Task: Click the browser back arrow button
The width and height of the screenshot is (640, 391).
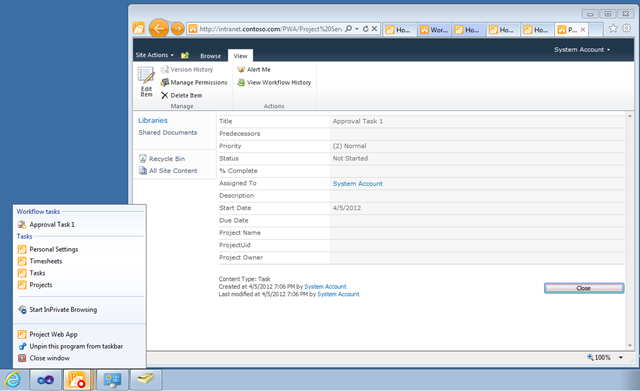Action: [x=159, y=29]
